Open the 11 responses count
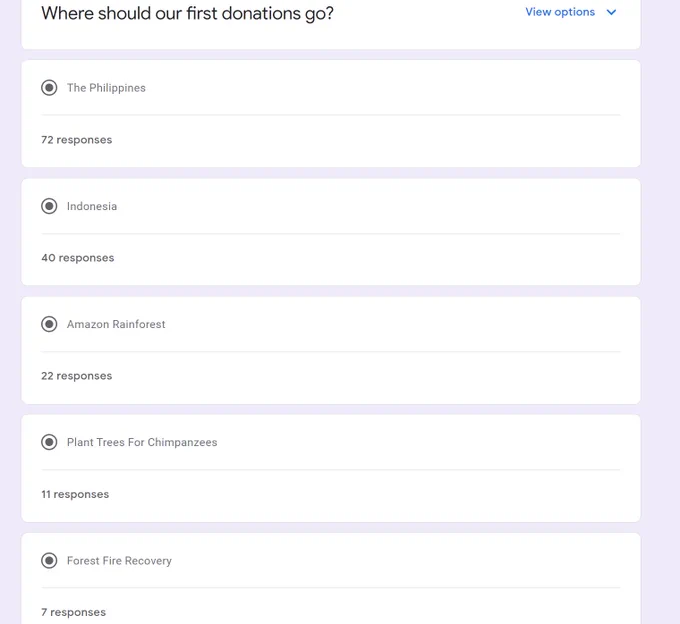This screenshot has height=624, width=680. 75,494
